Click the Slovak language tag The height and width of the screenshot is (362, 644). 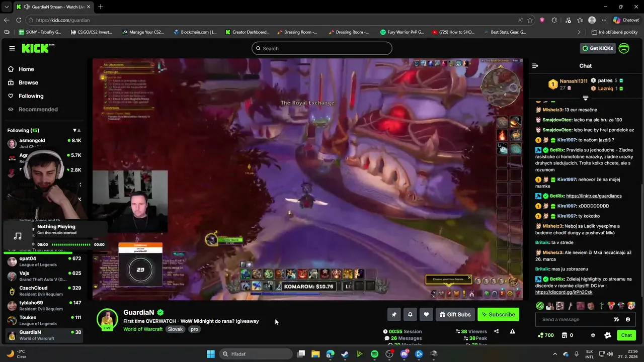coord(175,329)
